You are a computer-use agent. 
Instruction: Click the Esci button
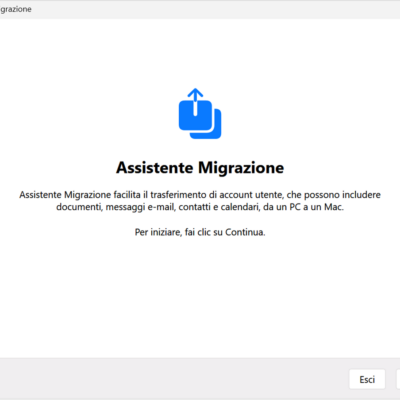coord(367,379)
